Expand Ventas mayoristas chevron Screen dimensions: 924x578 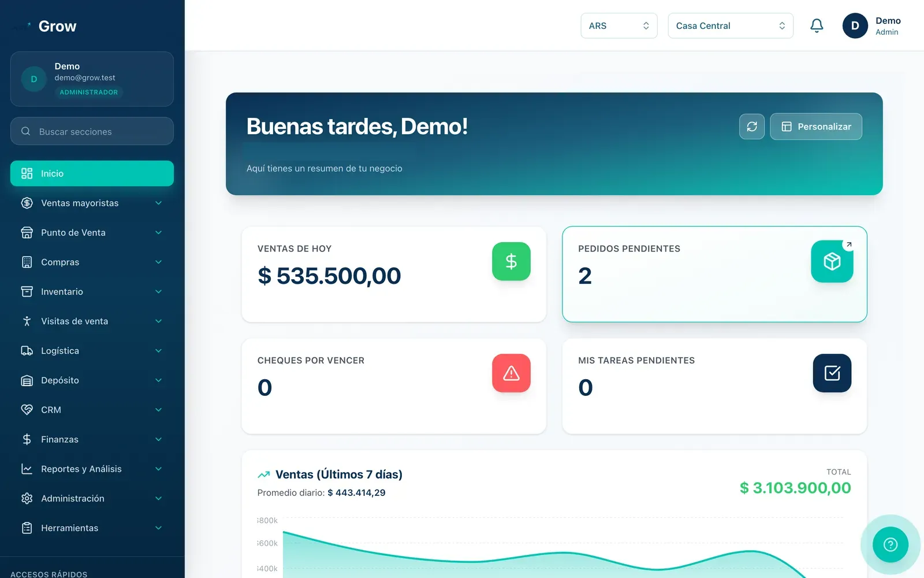click(x=158, y=203)
